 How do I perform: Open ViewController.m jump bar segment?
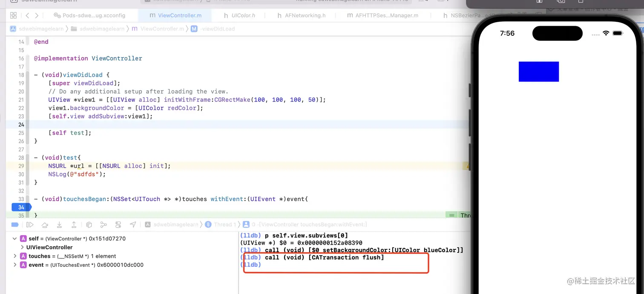click(x=158, y=29)
